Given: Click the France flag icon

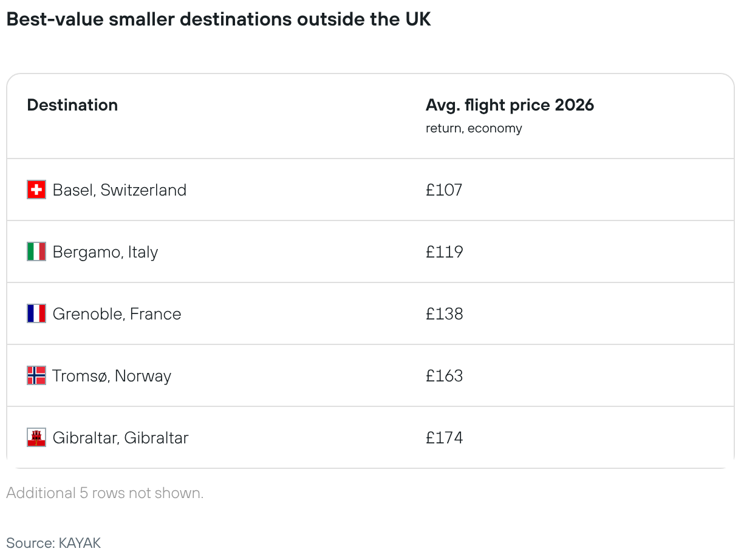Looking at the screenshot, I should (36, 314).
